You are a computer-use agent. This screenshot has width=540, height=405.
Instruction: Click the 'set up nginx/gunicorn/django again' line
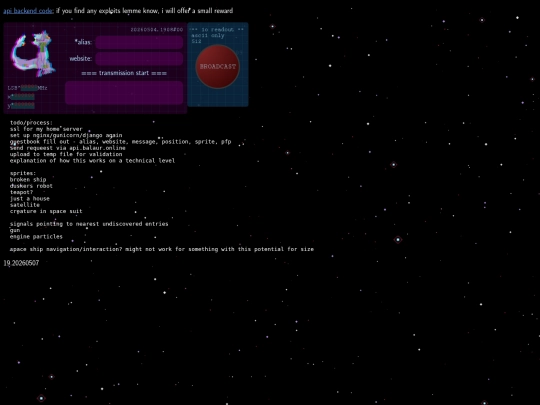(x=66, y=135)
